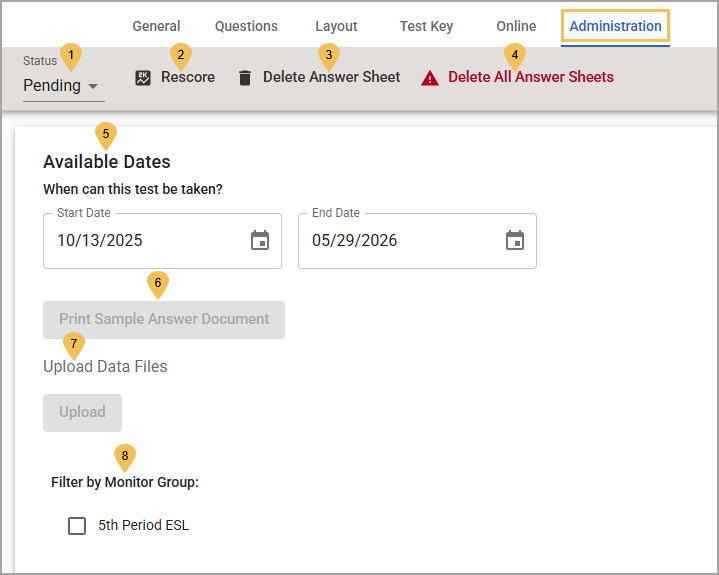Click Print Sample Answer Document button
Viewport: 719px width, 575px height.
[x=164, y=320]
